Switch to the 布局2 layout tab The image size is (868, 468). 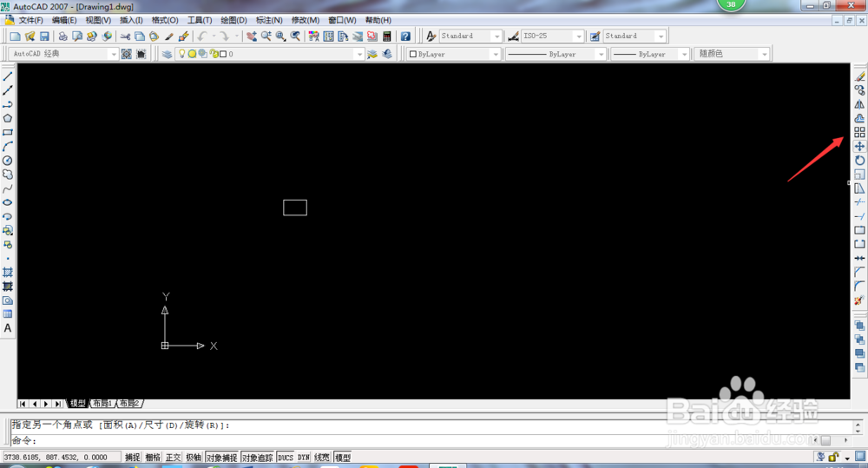pos(129,403)
